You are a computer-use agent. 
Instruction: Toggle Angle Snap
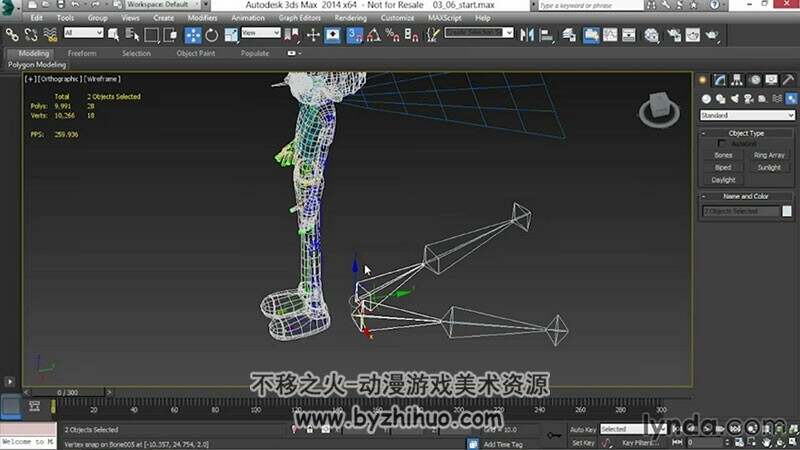pyautogui.click(x=373, y=35)
